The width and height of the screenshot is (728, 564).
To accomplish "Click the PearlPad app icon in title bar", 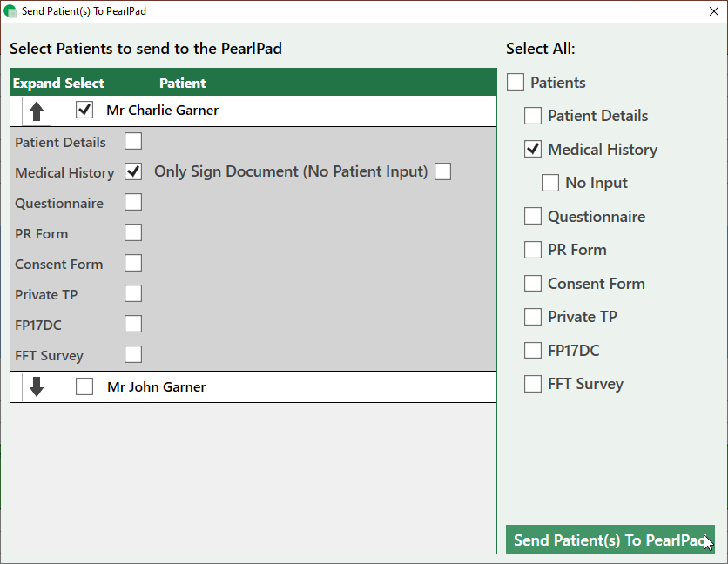I will click(10, 11).
